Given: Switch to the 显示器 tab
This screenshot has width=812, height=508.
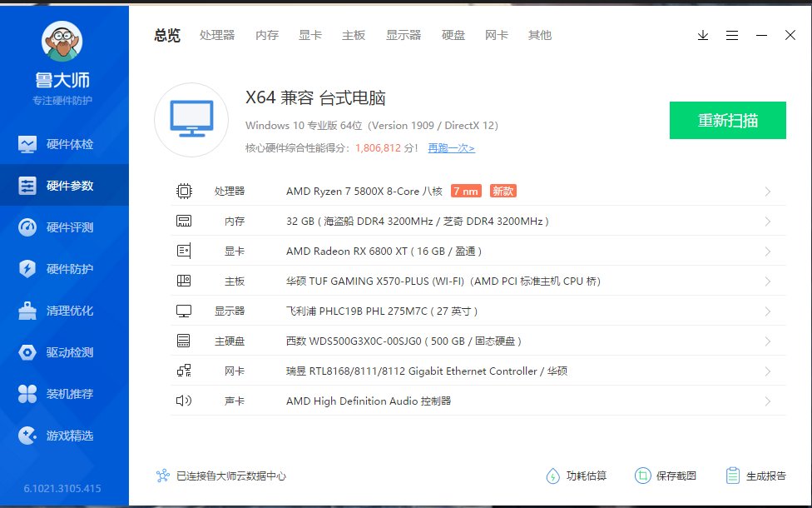Looking at the screenshot, I should point(404,35).
